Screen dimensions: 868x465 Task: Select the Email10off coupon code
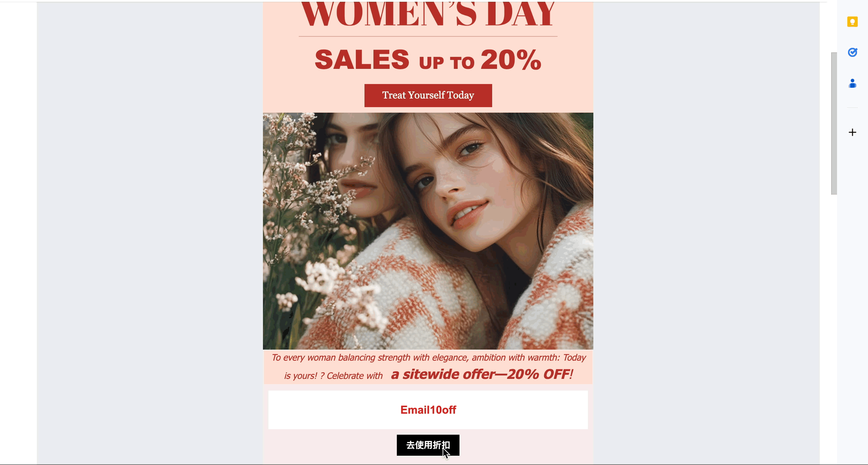(x=427, y=410)
